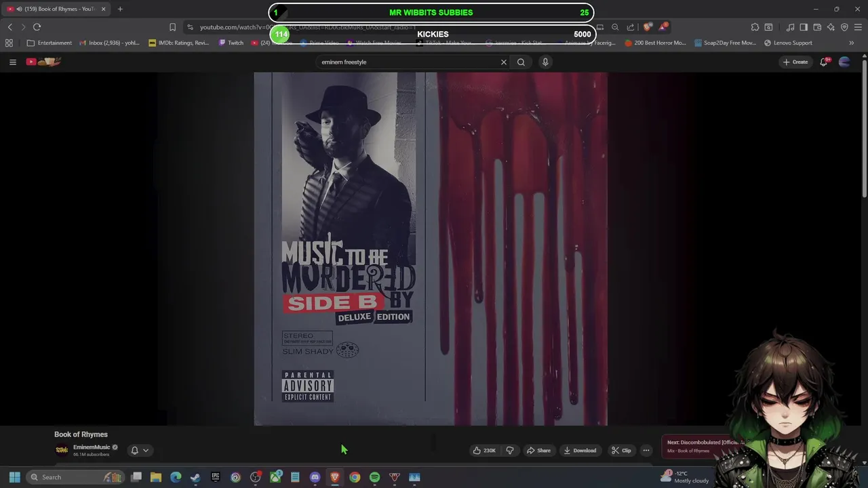Go to YouTube home via the logo
Viewport: 868px width, 488px height.
pos(43,62)
